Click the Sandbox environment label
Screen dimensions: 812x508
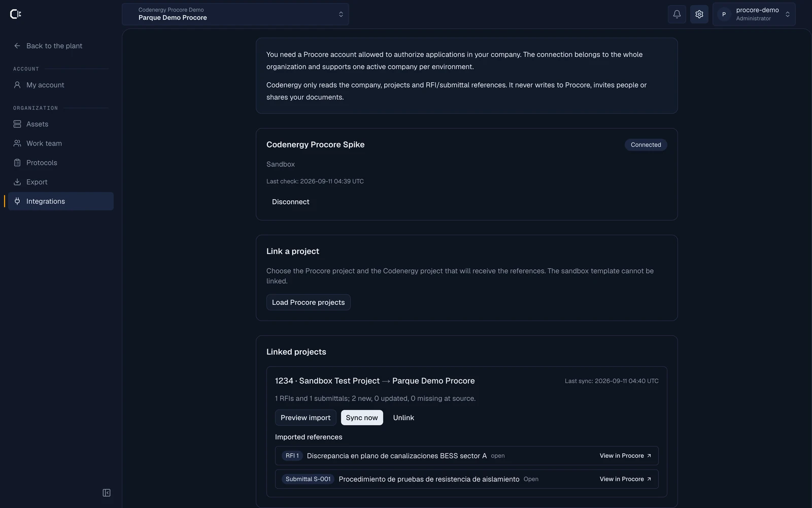281,164
